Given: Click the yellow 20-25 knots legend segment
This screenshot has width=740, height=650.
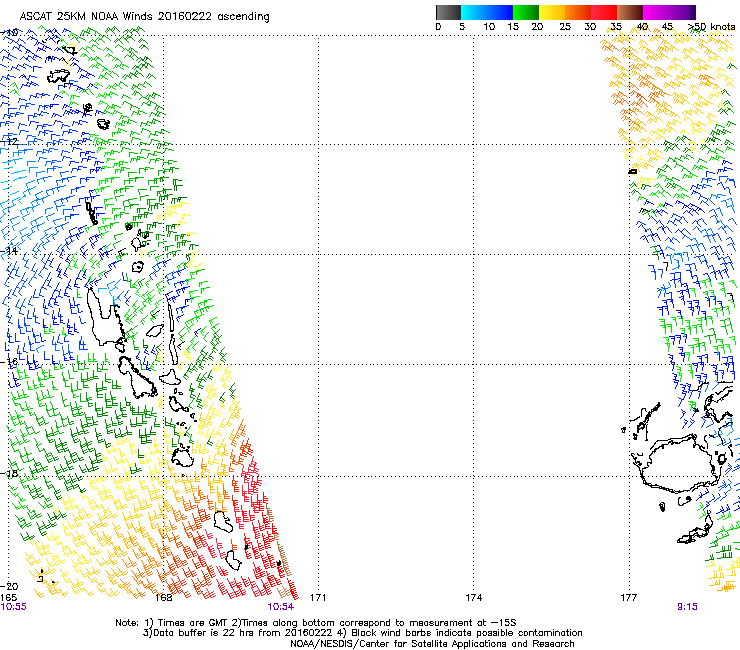Looking at the screenshot, I should (x=552, y=12).
